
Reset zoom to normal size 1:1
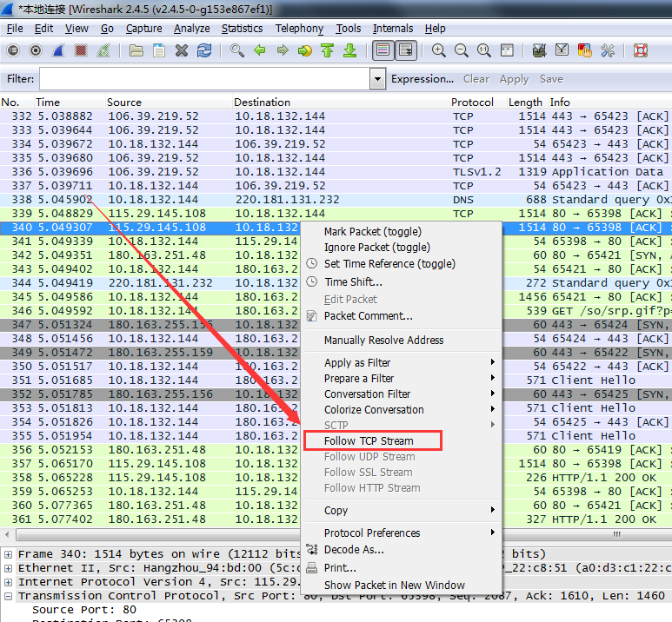484,50
